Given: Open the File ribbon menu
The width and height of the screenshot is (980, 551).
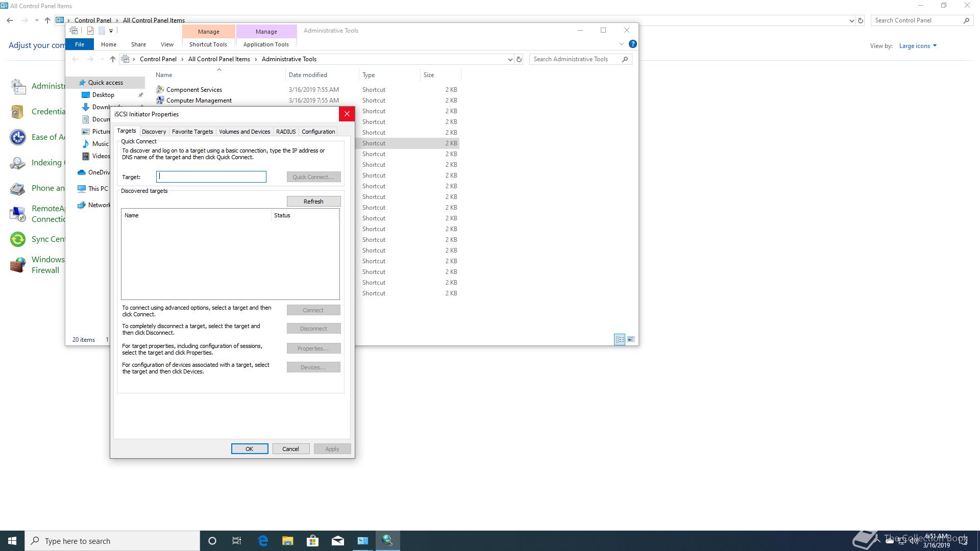Looking at the screenshot, I should point(80,44).
